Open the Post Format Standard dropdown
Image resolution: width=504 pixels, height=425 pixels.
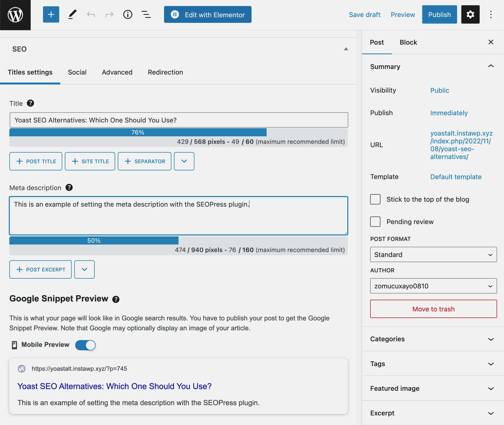[433, 254]
